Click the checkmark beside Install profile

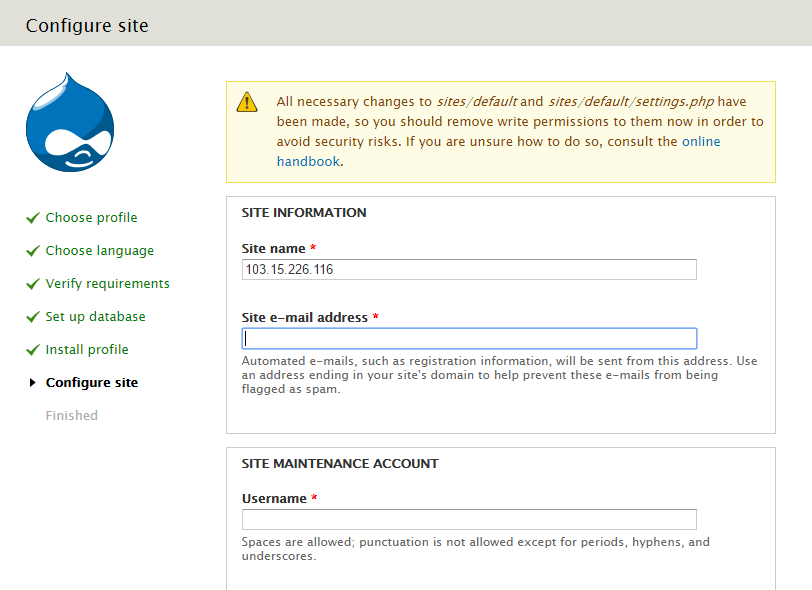(33, 350)
